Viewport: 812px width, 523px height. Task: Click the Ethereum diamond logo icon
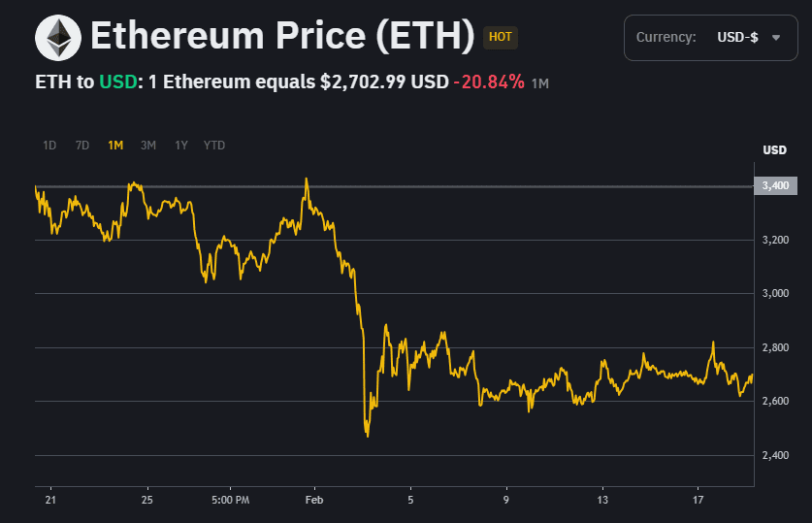click(59, 38)
